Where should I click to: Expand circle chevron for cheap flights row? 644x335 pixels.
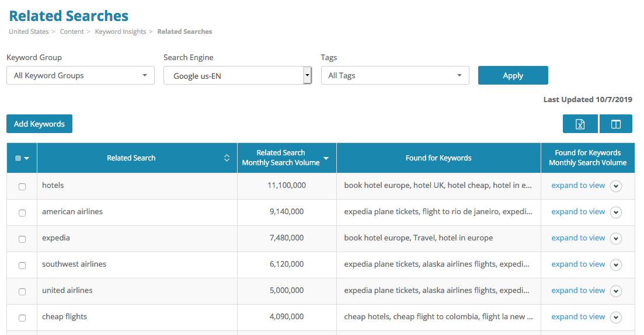pyautogui.click(x=615, y=317)
